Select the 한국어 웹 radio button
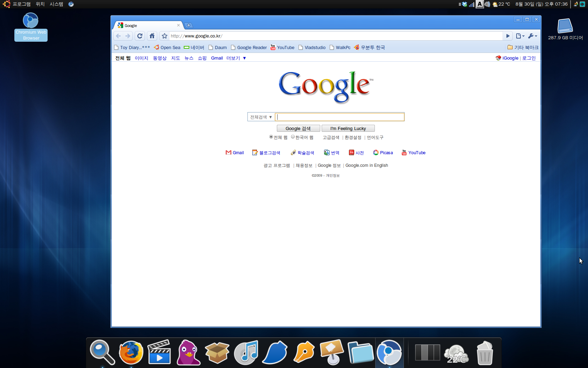This screenshot has width=588, height=368. point(293,137)
